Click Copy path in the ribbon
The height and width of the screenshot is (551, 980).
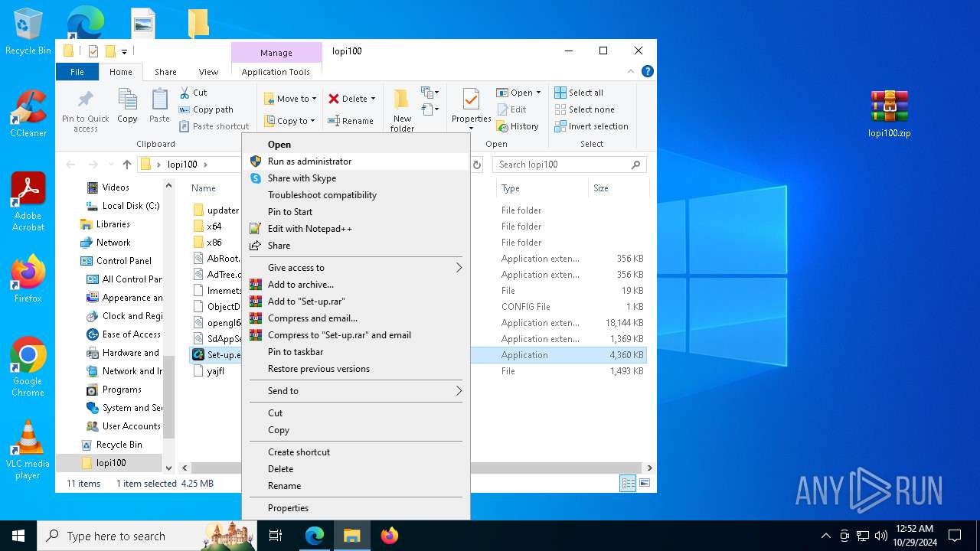point(206,109)
